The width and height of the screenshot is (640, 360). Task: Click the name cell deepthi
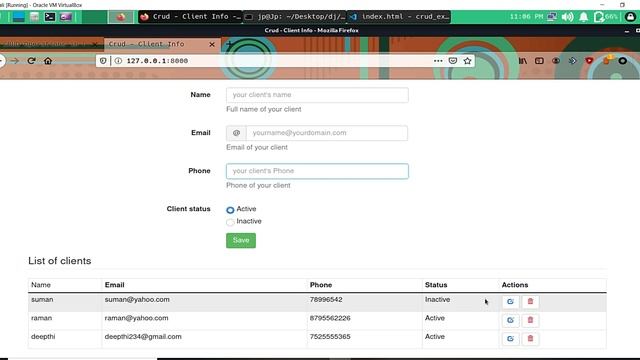43,337
